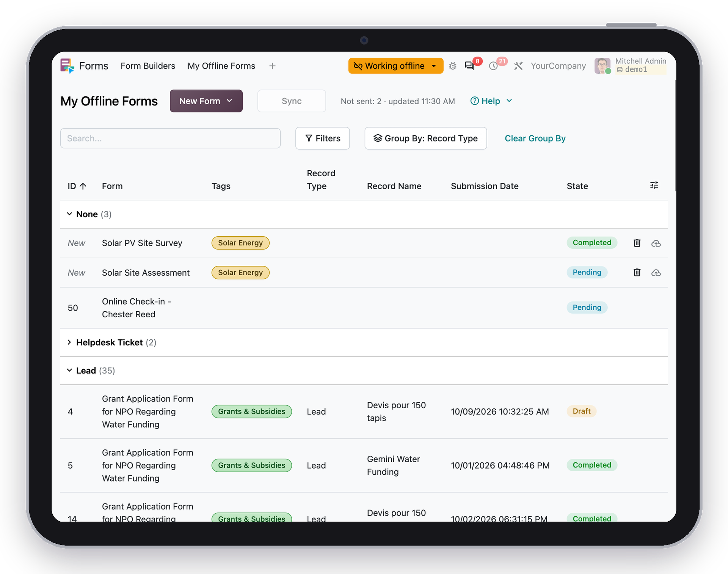Open Online Check-in - Chester Reed row
Viewport: 728px width, 574px height.
click(x=364, y=308)
